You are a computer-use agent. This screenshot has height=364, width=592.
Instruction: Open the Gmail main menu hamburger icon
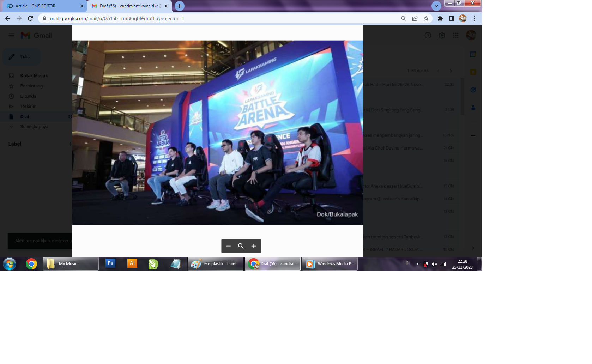click(12, 35)
